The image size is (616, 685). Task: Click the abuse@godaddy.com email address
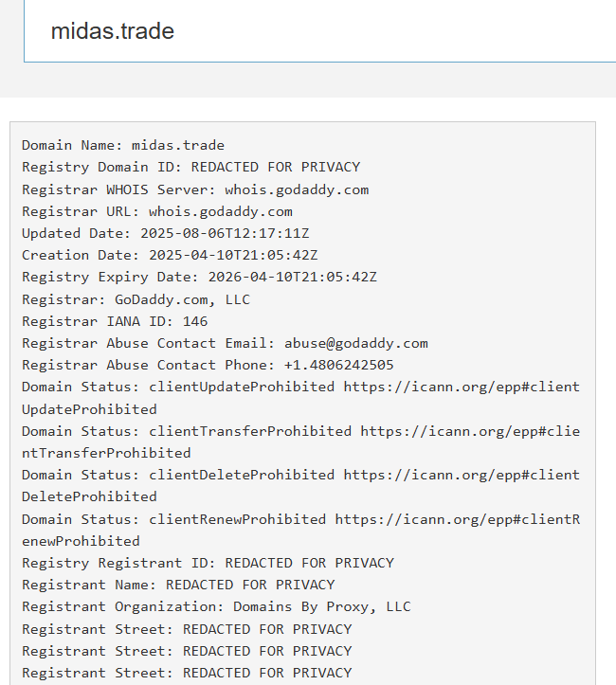[355, 343]
